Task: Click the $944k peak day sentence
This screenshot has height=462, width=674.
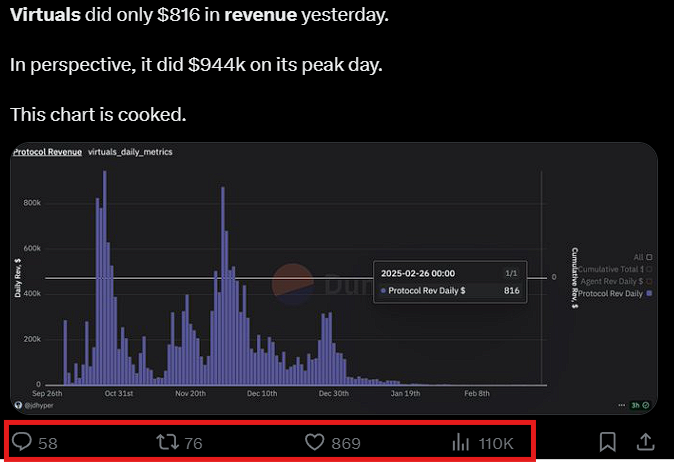Action: (x=196, y=65)
